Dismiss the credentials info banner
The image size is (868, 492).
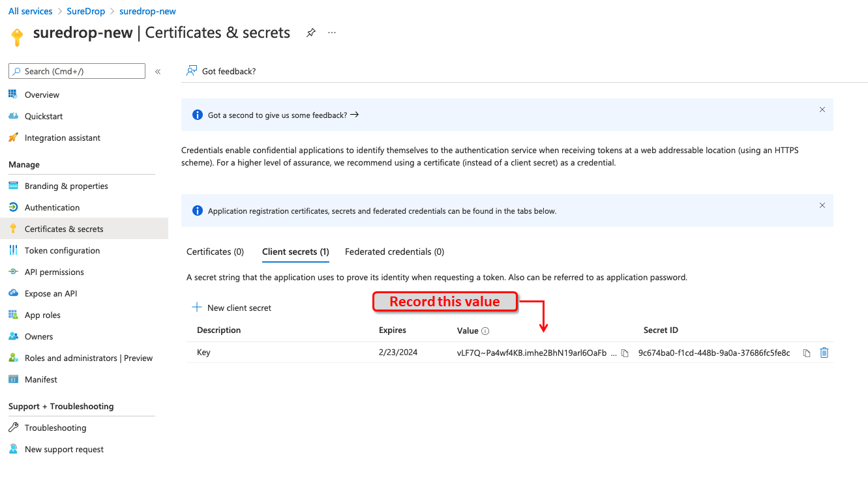click(x=822, y=205)
